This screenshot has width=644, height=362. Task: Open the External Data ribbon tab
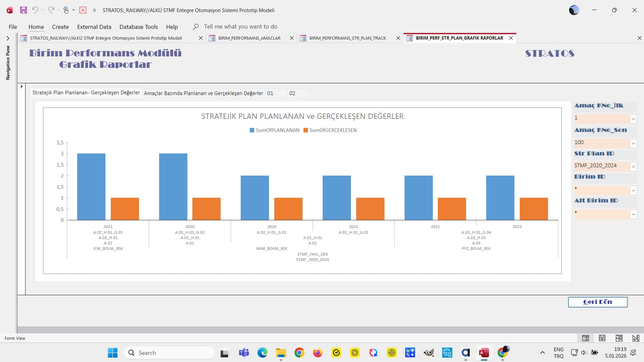(x=94, y=27)
